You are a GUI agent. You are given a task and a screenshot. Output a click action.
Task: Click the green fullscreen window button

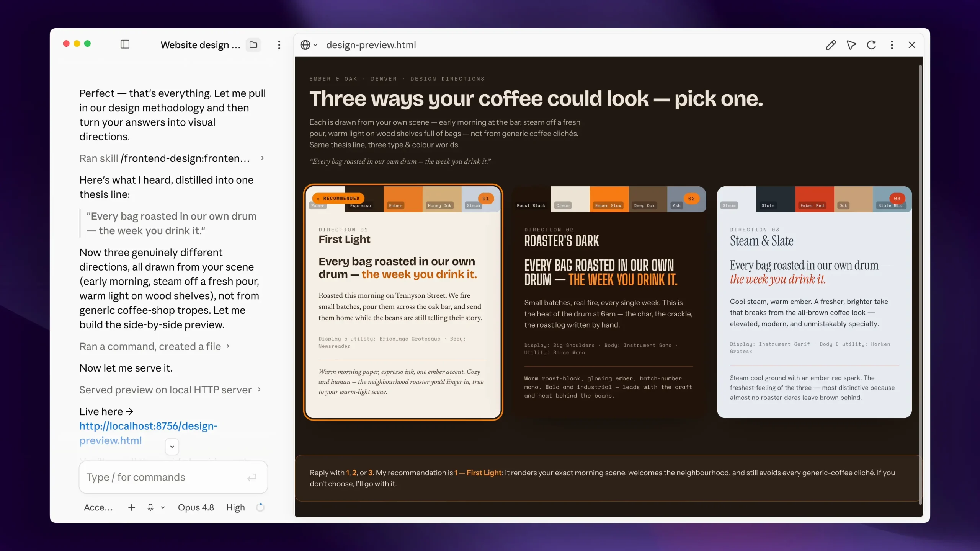pos(87,44)
